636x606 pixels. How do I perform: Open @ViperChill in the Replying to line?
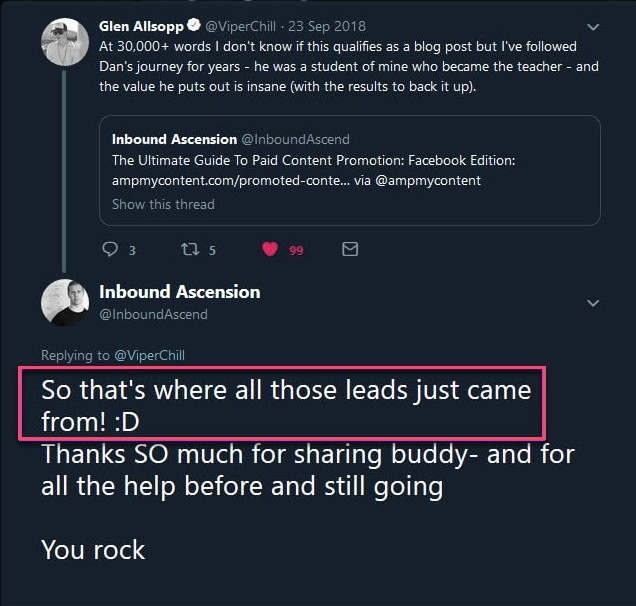pyautogui.click(x=149, y=355)
